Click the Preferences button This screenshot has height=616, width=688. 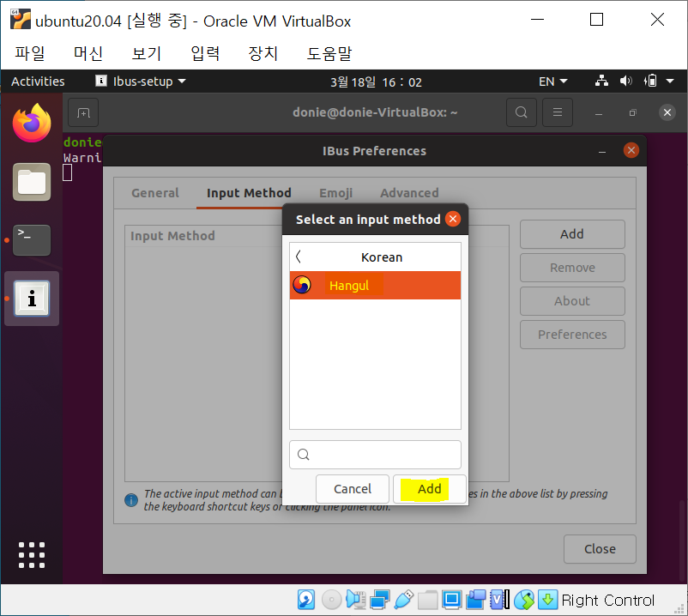click(x=572, y=335)
